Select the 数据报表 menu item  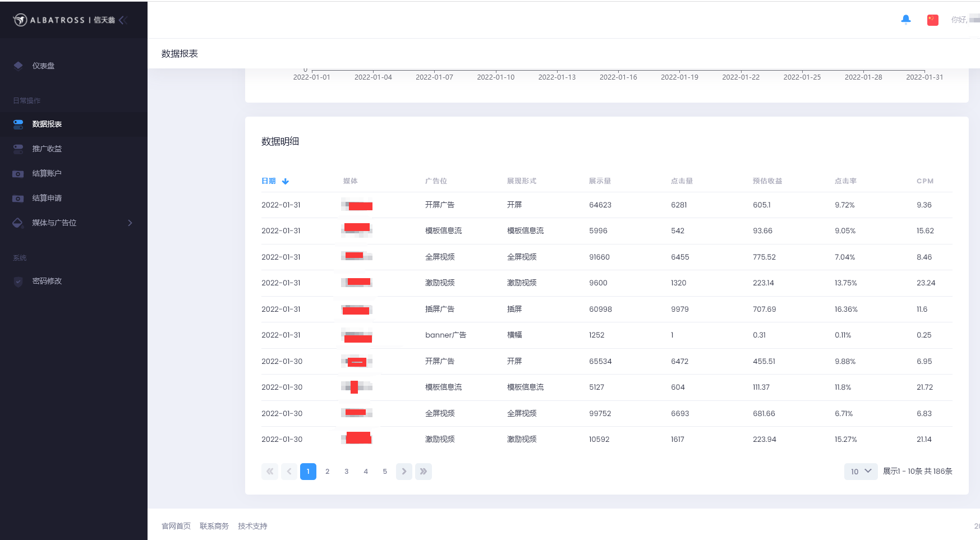[x=47, y=124]
